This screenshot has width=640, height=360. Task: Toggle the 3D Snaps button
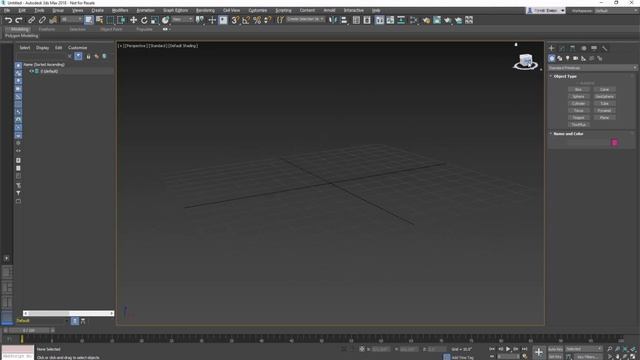(x=235, y=20)
